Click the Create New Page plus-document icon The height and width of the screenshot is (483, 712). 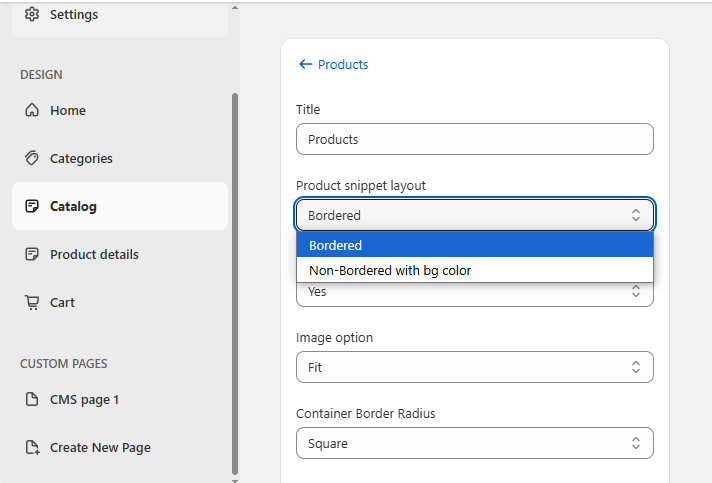tap(32, 447)
